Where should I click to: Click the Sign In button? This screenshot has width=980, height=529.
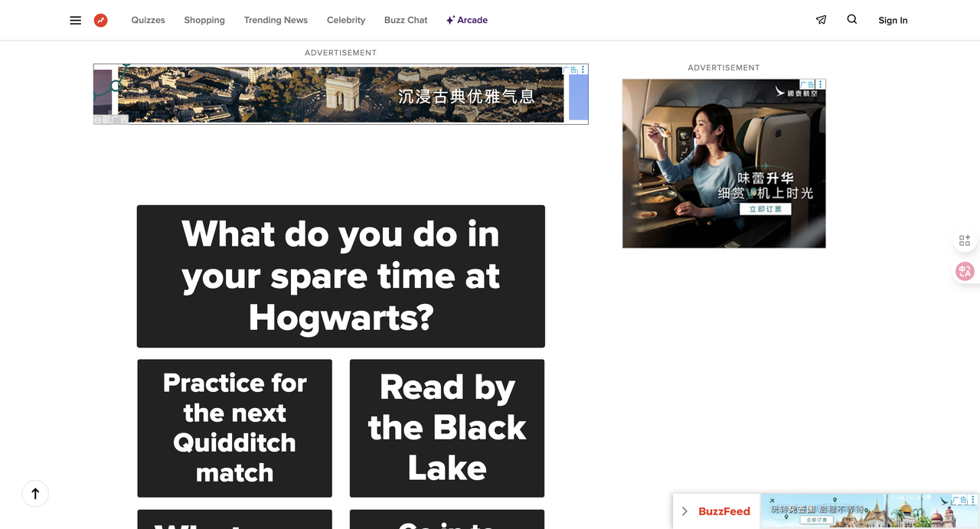(x=893, y=21)
